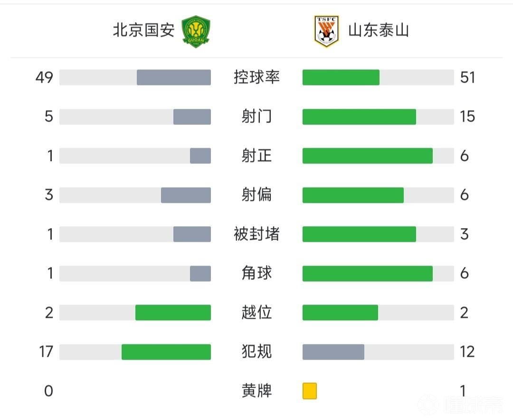Click Shandong's green possession bar
Viewport: 513px width, 420px height.
341,77
